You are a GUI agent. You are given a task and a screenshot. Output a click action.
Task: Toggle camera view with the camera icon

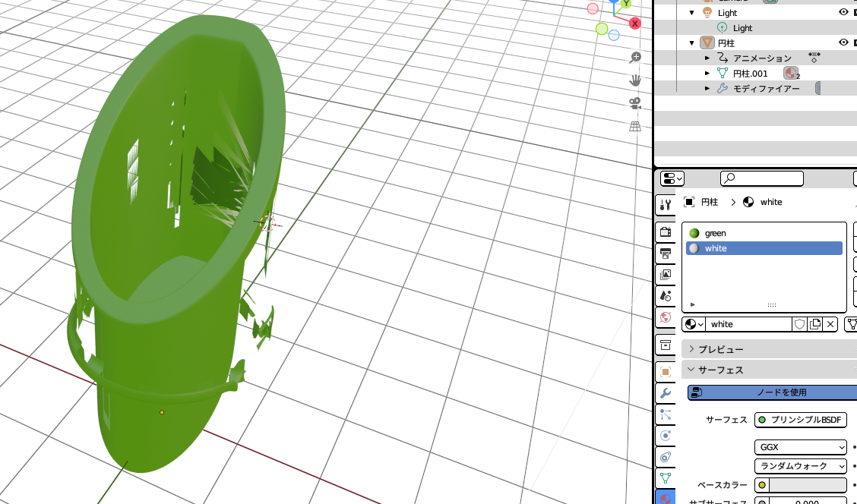coord(634,103)
